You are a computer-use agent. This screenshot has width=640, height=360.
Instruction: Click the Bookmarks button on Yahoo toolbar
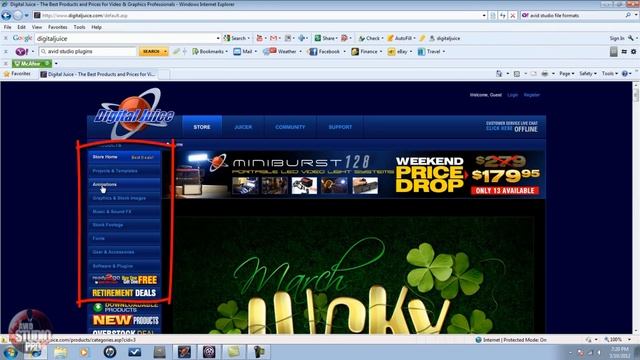click(x=209, y=52)
